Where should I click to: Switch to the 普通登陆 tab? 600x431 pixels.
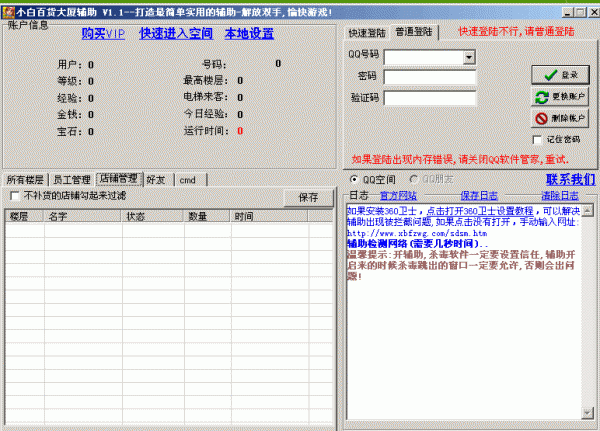(414, 32)
